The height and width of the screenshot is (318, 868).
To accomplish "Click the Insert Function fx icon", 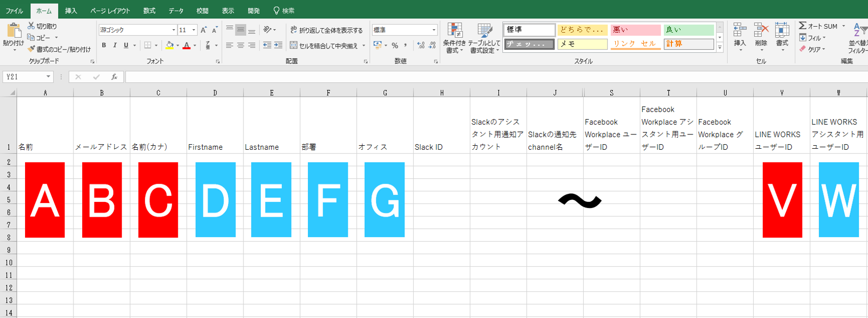I will pyautogui.click(x=114, y=77).
